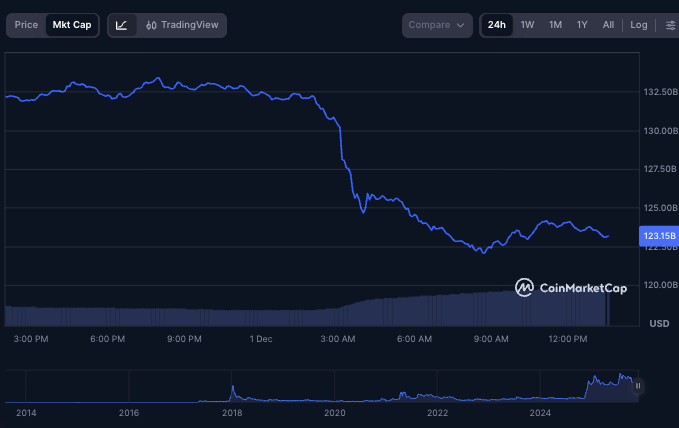Open chart settings sliders icon
The height and width of the screenshot is (428, 679).
tap(669, 25)
